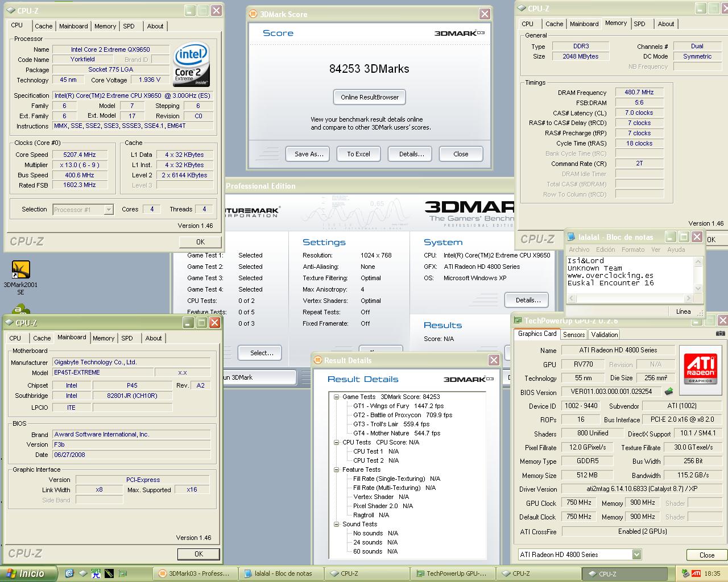Collapse the Feature Tests tree node

tap(336, 469)
